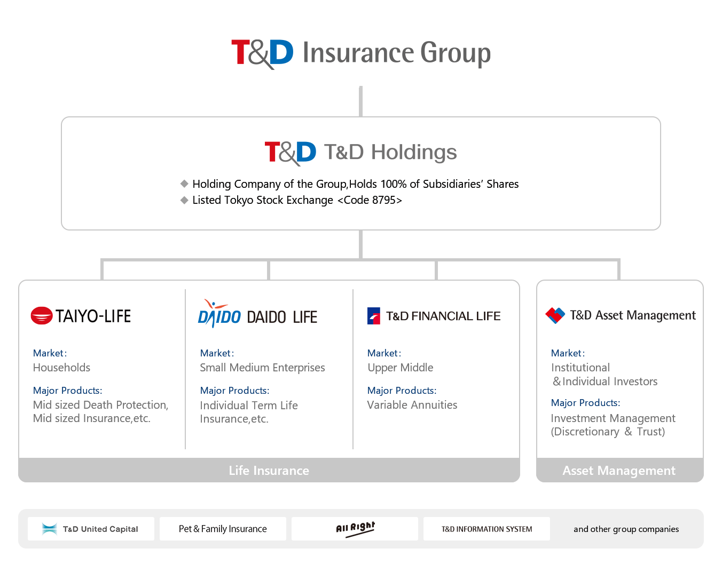Click 'Mid sized Death Protection' product text
Screen dimensions: 722x588
[x=100, y=405]
